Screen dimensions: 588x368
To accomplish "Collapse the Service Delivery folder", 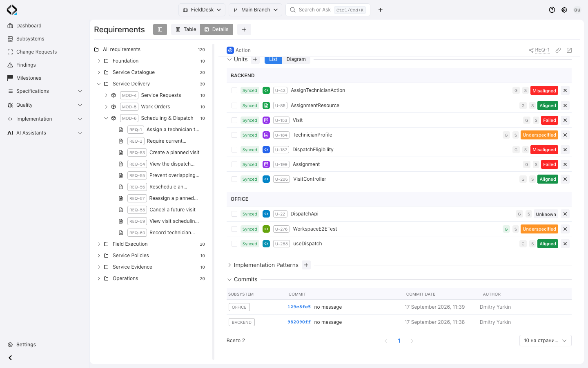I will (99, 84).
